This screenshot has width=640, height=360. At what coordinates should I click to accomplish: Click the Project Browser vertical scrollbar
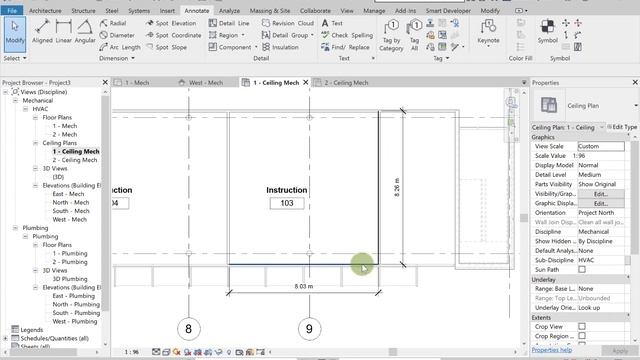[105, 204]
